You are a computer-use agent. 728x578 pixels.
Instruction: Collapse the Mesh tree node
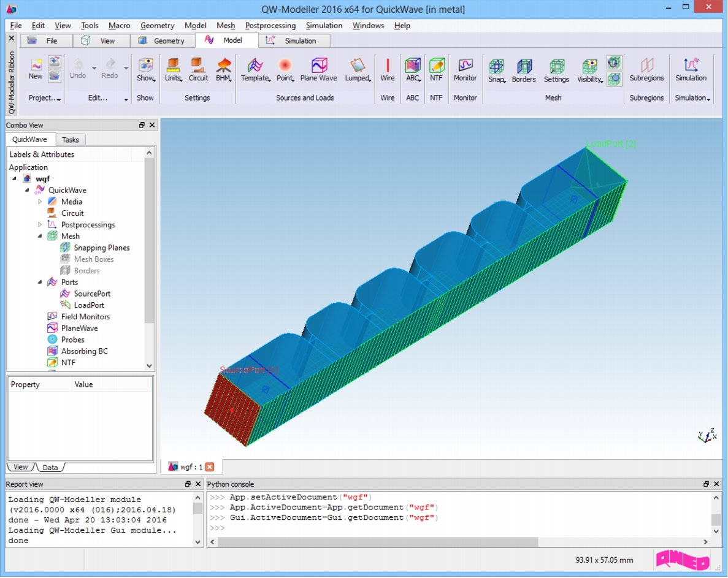click(x=40, y=236)
